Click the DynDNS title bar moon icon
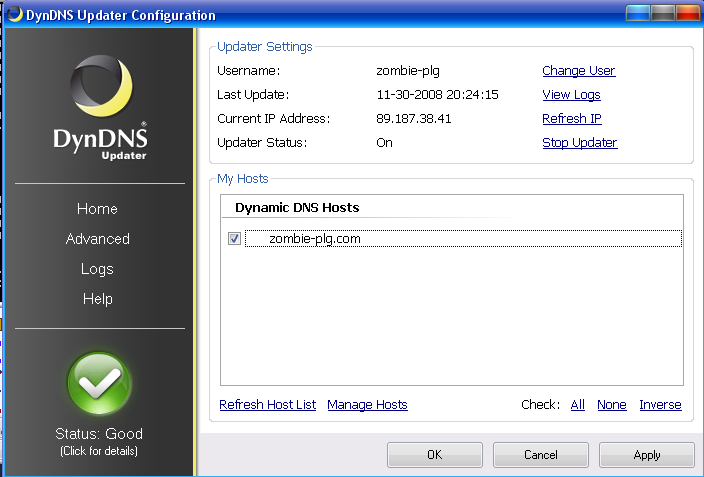Viewport: 704px width, 477px height. 15,13
